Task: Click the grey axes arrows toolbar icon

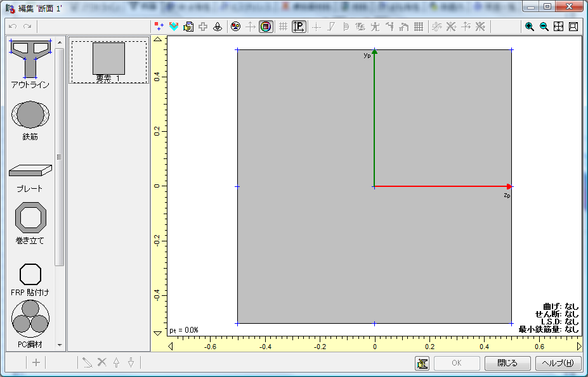Action: coord(251,27)
